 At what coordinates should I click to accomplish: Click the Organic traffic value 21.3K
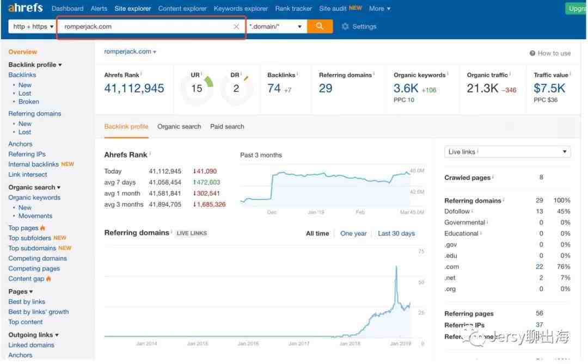pos(482,89)
